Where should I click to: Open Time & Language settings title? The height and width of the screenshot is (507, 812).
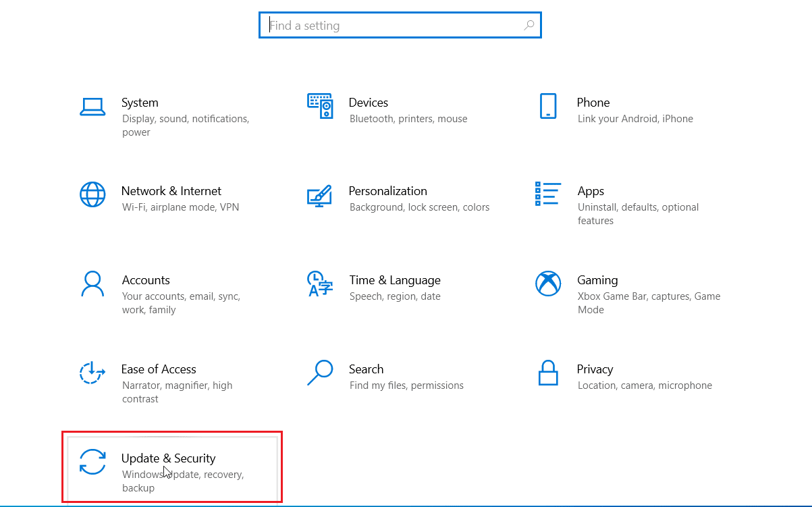point(395,280)
